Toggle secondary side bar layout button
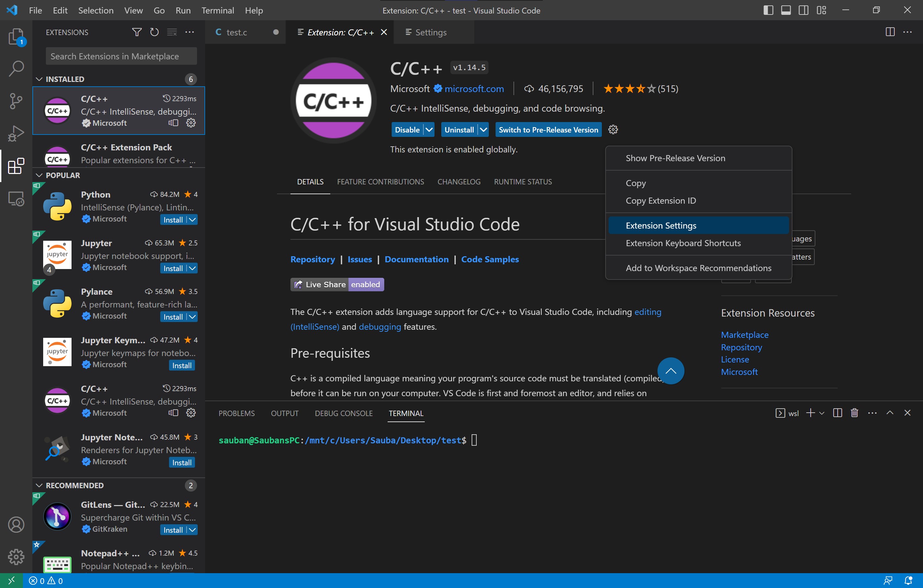 click(804, 10)
